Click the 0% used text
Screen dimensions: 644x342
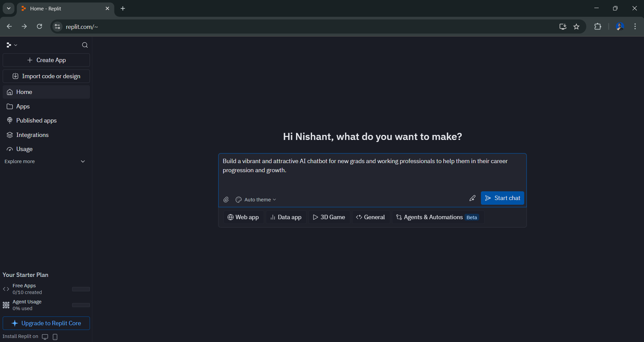tap(22, 308)
